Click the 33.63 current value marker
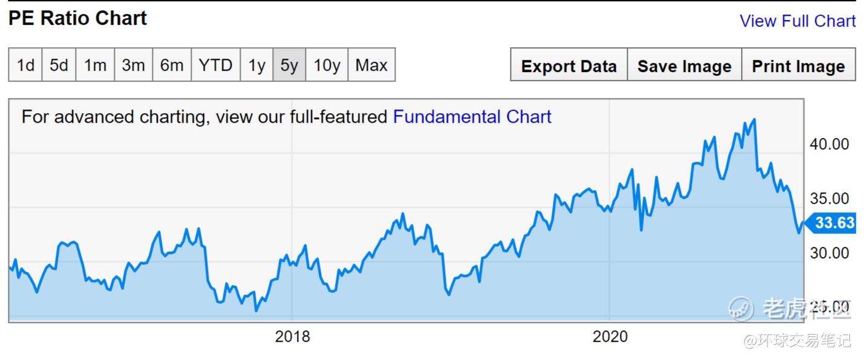 [834, 223]
